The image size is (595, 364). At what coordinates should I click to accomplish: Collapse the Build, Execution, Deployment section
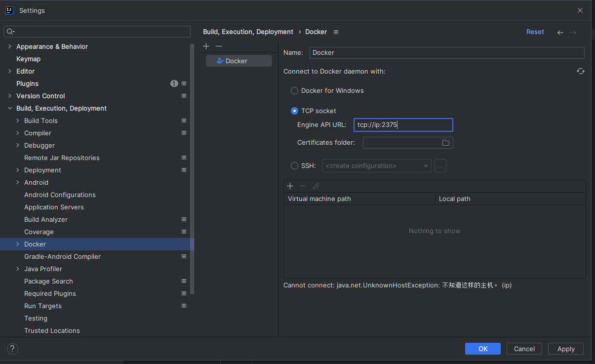tap(10, 108)
